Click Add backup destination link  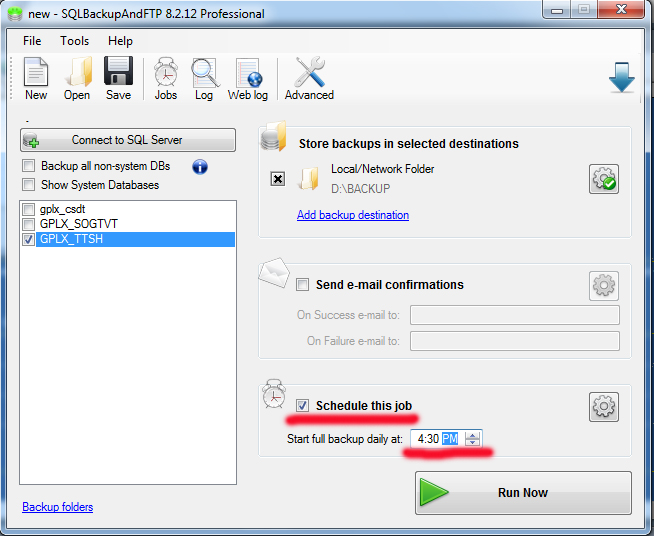pos(353,215)
